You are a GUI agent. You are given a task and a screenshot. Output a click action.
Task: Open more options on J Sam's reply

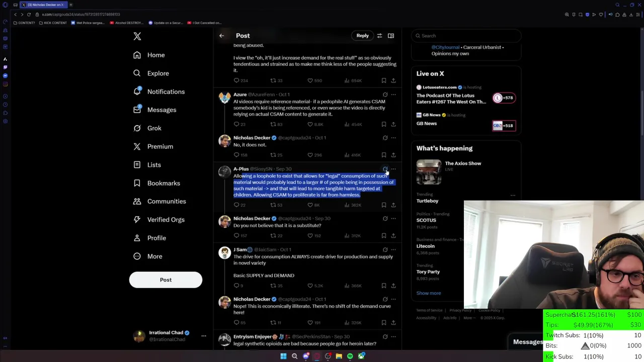[x=393, y=250]
